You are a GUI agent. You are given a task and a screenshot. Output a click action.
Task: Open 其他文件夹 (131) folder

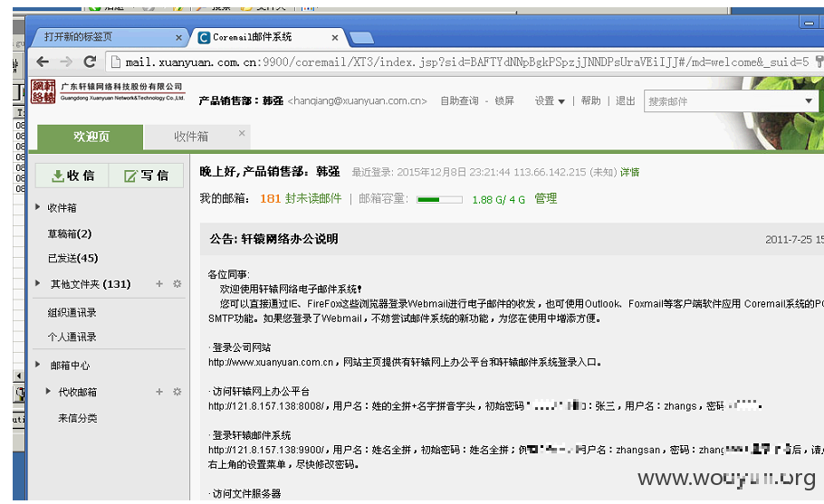pyautogui.click(x=91, y=284)
